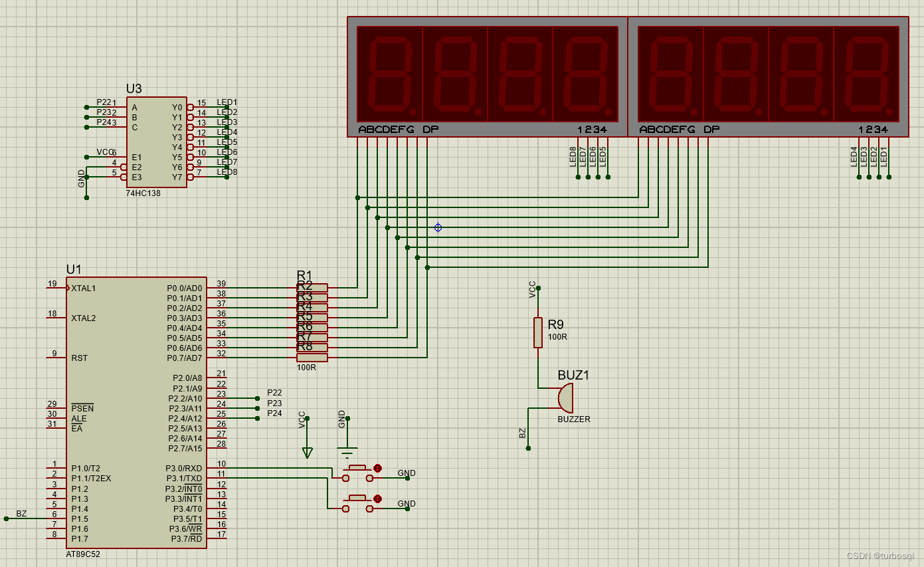Viewport: 924px width, 567px height.
Task: Click the R1 reference label
Action: point(304,275)
